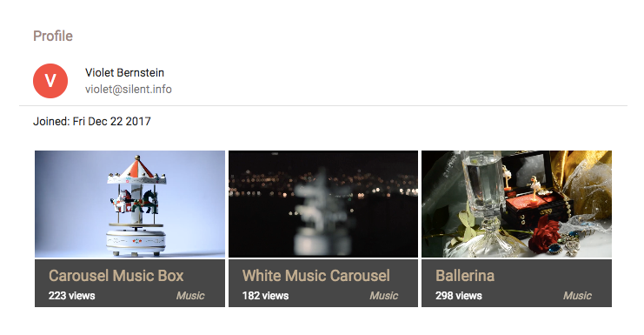Viewport: 644px width, 335px height.
Task: Open the Carousel Music Box thumbnail
Action: point(129,204)
